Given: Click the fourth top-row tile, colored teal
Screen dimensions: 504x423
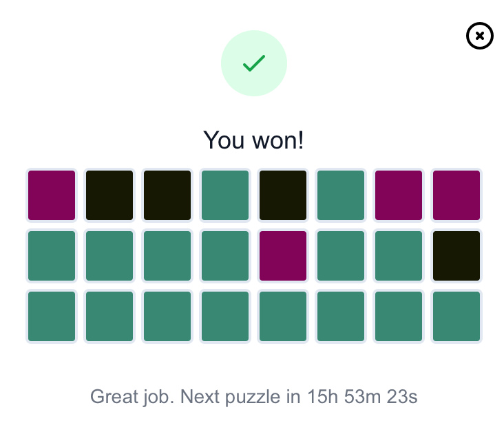Looking at the screenshot, I should (225, 195).
